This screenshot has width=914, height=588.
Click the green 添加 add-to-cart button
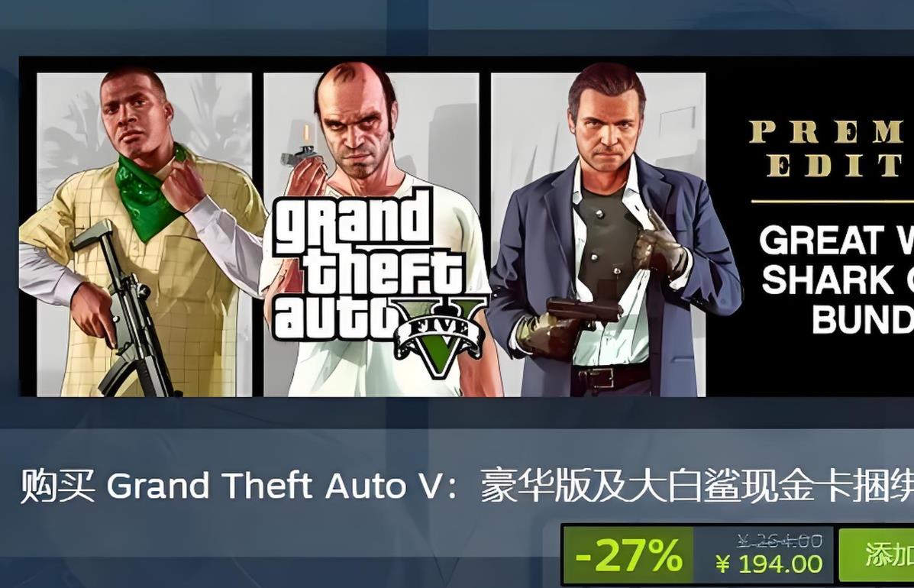(x=876, y=555)
